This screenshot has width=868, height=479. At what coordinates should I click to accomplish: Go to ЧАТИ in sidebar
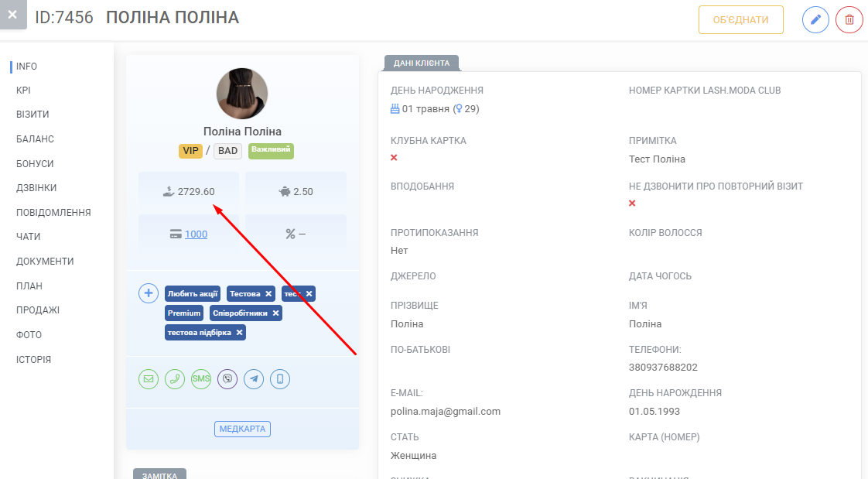[x=28, y=237]
